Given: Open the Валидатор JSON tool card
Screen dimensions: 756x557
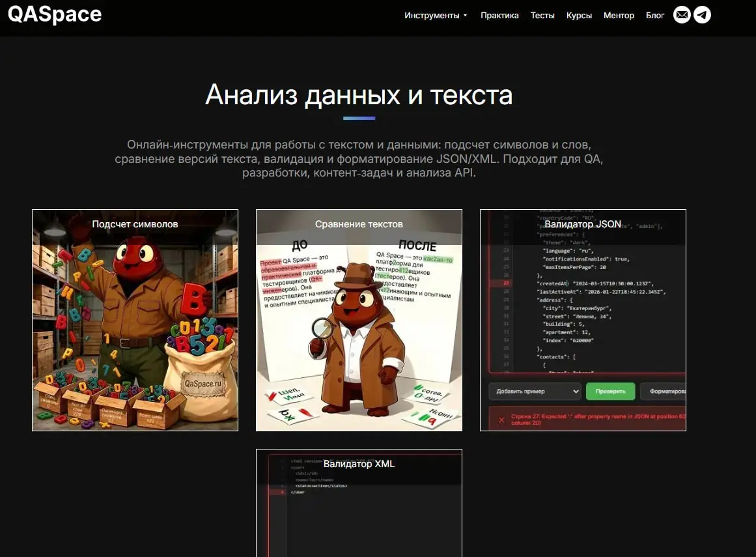Looking at the screenshot, I should 583,321.
